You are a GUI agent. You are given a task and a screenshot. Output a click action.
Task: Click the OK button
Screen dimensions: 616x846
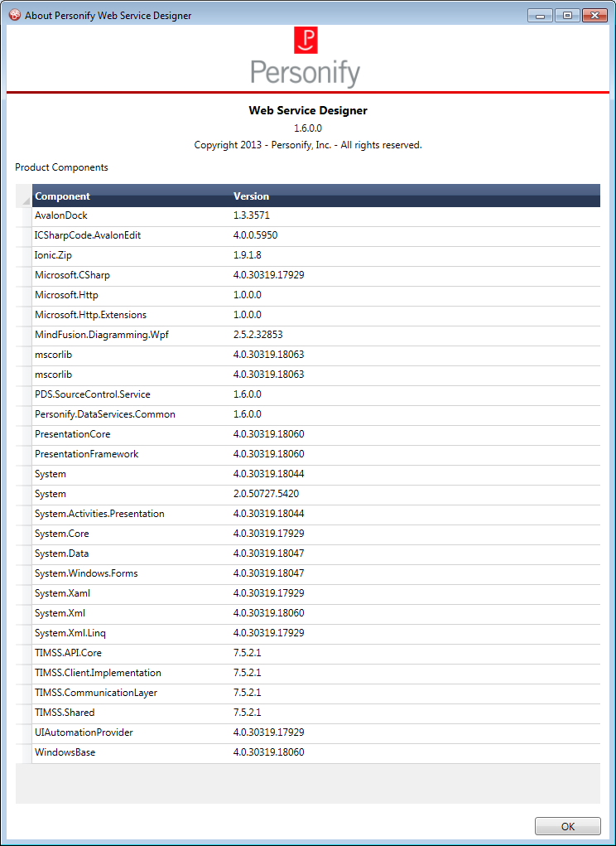click(x=567, y=826)
